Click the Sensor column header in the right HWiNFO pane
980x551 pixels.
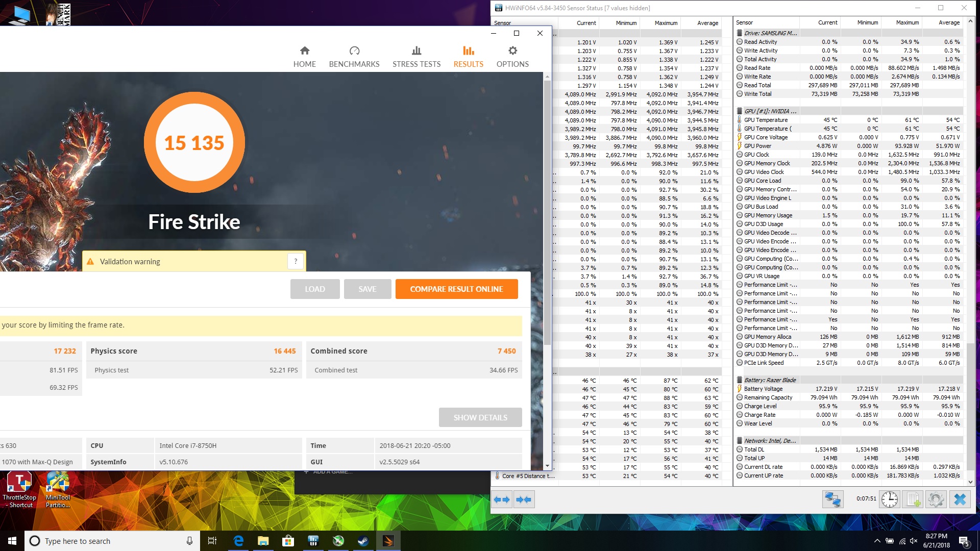tap(766, 22)
